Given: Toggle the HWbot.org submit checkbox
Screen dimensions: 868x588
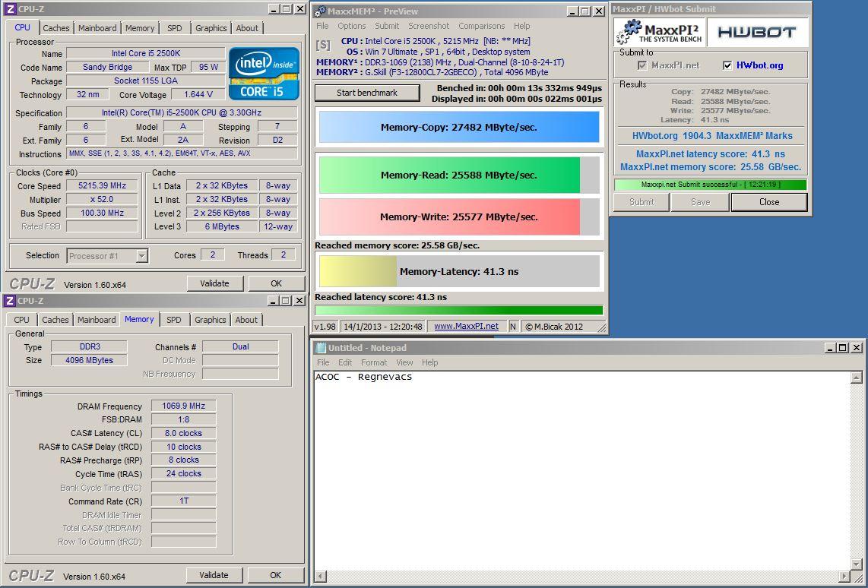Looking at the screenshot, I should tap(727, 65).
